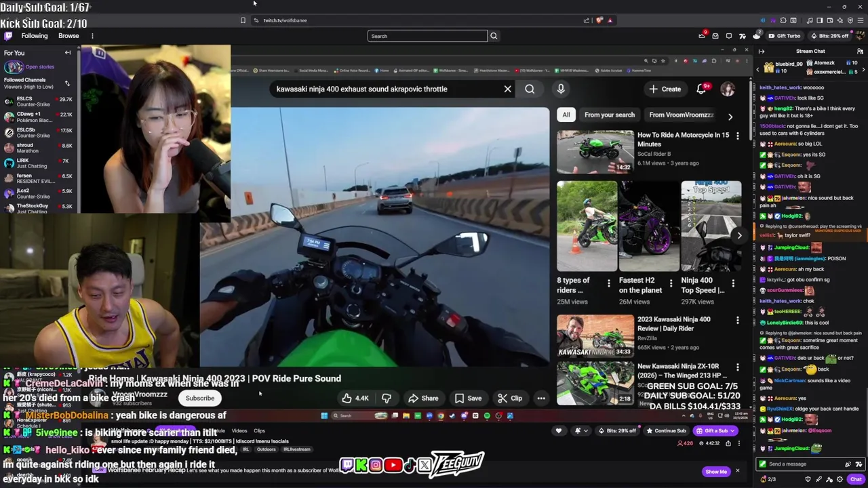This screenshot has width=868, height=488.
Task: Click the YouTube Share button
Action: pyautogui.click(x=423, y=399)
